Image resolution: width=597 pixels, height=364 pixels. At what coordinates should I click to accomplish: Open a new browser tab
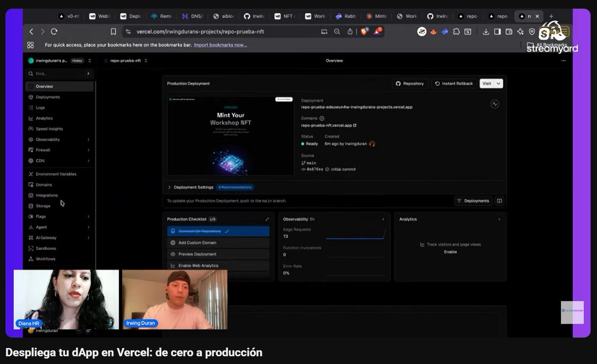click(x=551, y=16)
